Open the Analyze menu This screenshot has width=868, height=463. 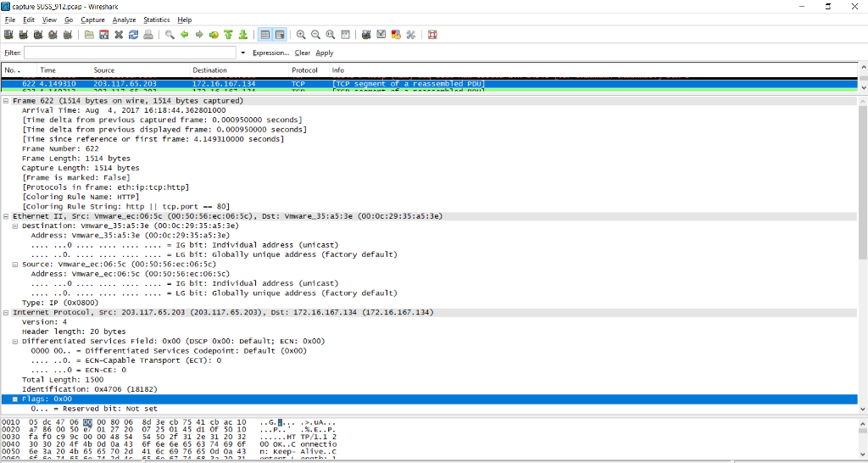click(x=124, y=20)
